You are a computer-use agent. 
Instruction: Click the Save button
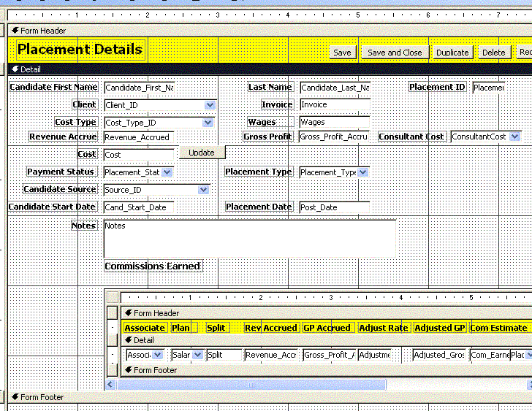point(342,53)
